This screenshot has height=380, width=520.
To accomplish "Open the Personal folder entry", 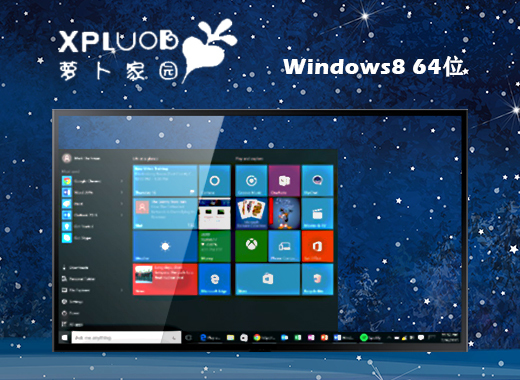I will (79, 279).
